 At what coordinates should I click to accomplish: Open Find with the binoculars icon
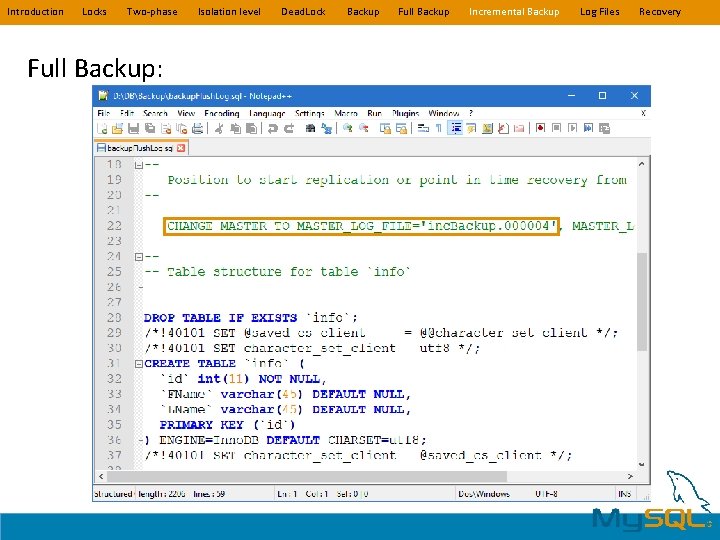310,129
